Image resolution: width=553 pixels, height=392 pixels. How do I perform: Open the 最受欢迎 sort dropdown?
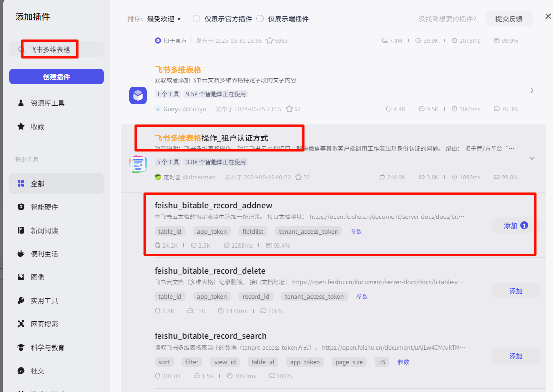click(x=164, y=19)
